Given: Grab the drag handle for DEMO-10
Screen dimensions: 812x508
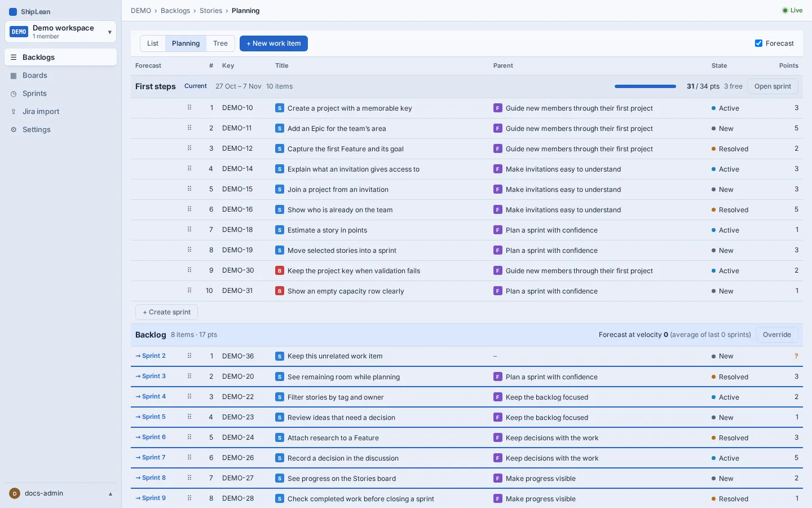Looking at the screenshot, I should [x=189, y=107].
